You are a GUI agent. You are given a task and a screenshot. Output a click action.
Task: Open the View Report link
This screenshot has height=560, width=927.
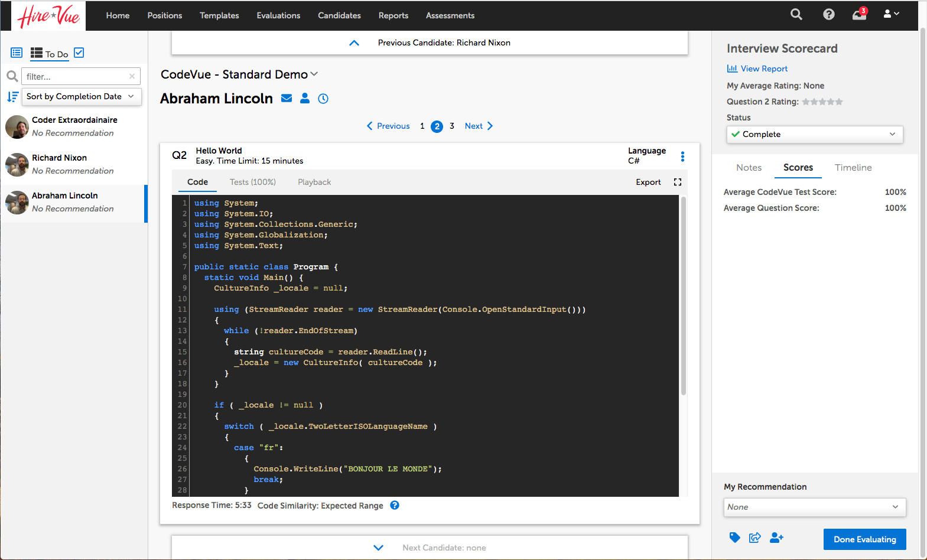pos(764,69)
